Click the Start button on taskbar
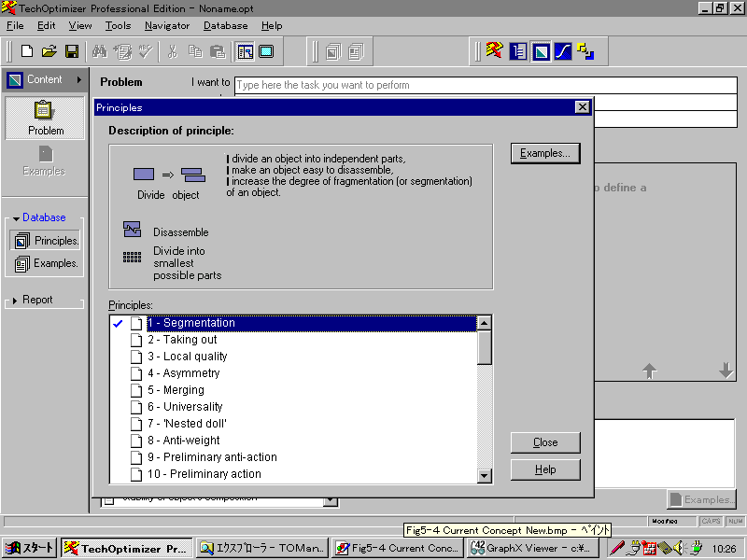The width and height of the screenshot is (747, 560). pyautogui.click(x=30, y=548)
